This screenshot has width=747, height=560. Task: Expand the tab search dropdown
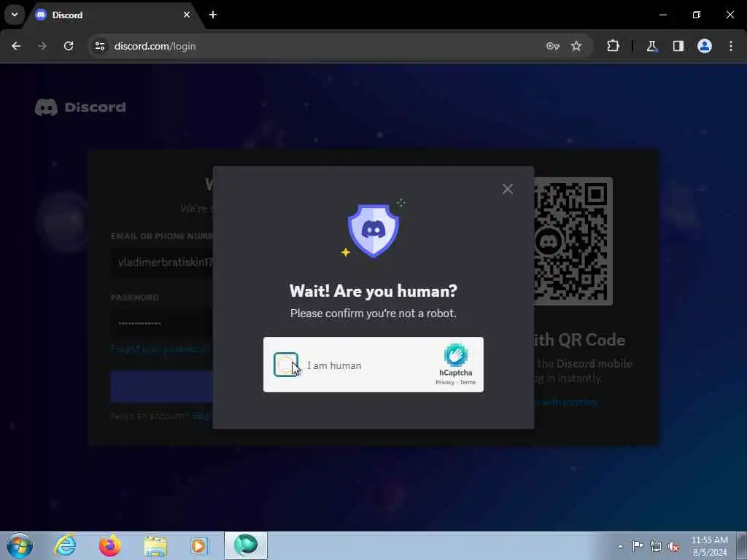[15, 15]
